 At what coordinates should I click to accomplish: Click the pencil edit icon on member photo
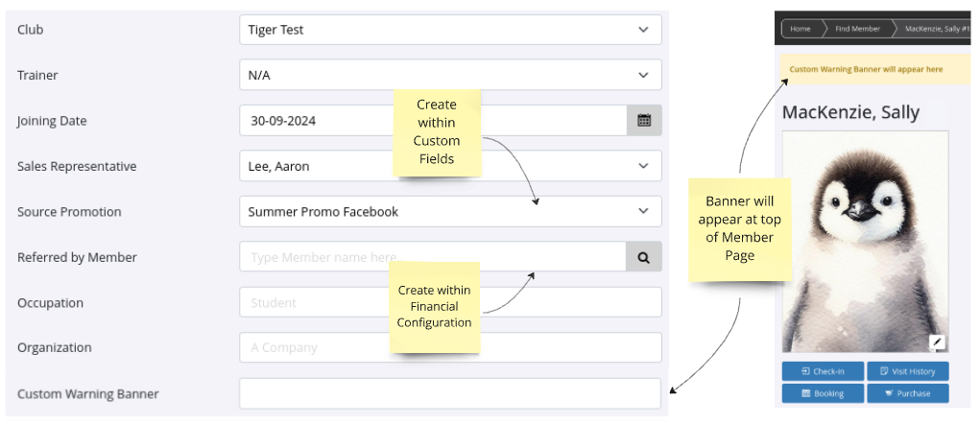938,342
